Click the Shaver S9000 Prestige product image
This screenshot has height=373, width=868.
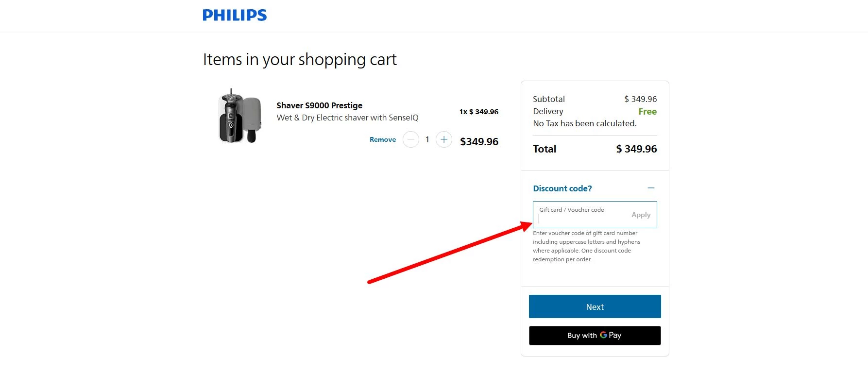click(x=239, y=117)
